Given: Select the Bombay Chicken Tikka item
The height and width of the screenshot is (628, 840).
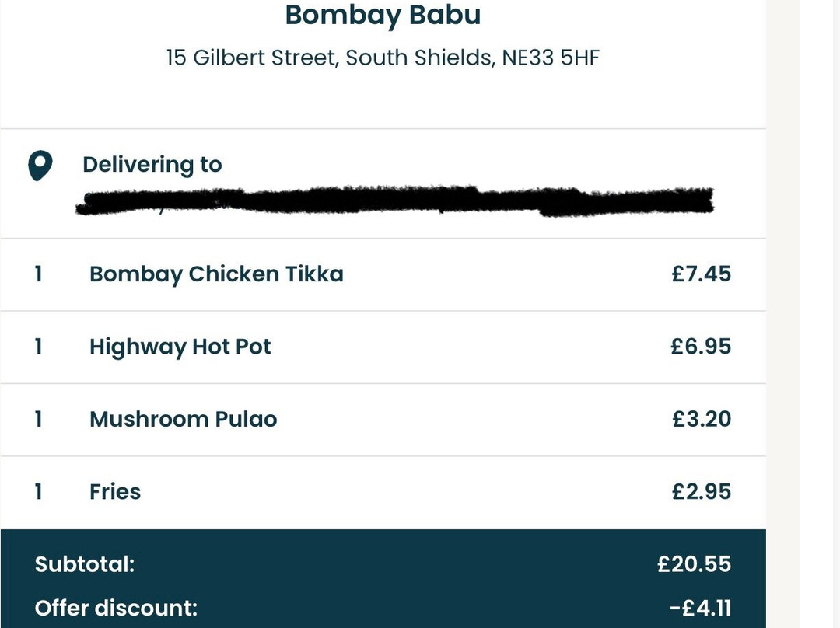Looking at the screenshot, I should coord(216,274).
